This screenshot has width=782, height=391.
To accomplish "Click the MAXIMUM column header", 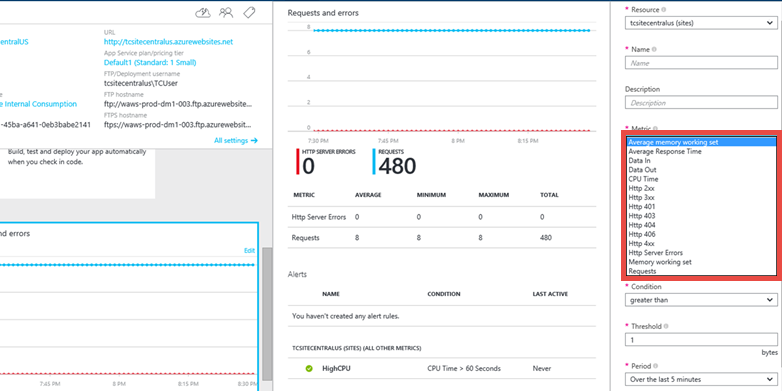I will coord(493,195).
